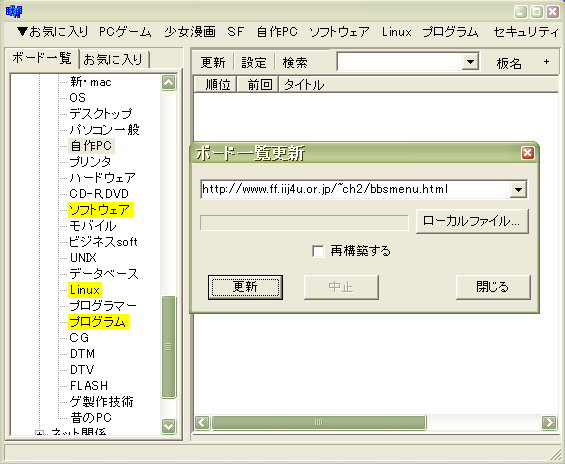
Task: Click the + button next to 板名
Action: click(x=546, y=62)
